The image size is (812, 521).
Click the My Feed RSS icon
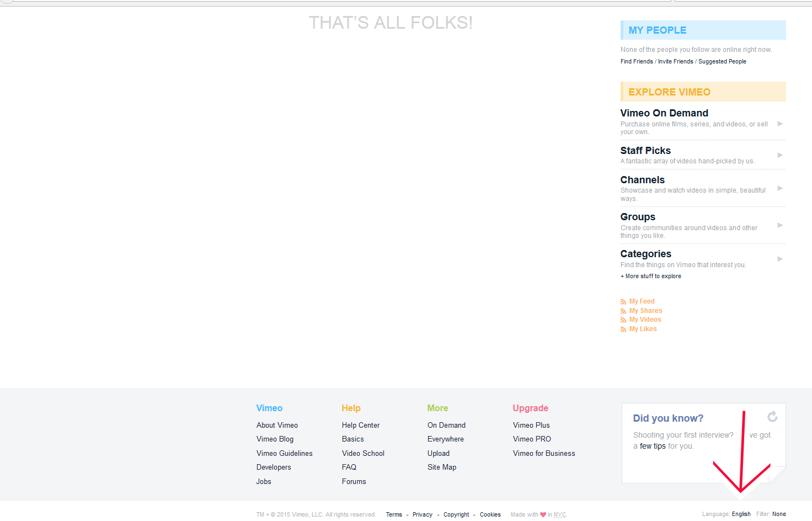(x=623, y=302)
